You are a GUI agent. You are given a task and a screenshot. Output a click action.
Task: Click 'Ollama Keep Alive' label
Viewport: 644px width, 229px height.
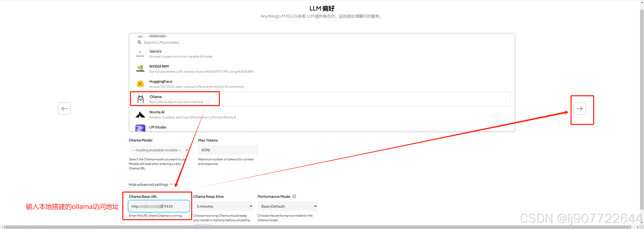tap(208, 197)
